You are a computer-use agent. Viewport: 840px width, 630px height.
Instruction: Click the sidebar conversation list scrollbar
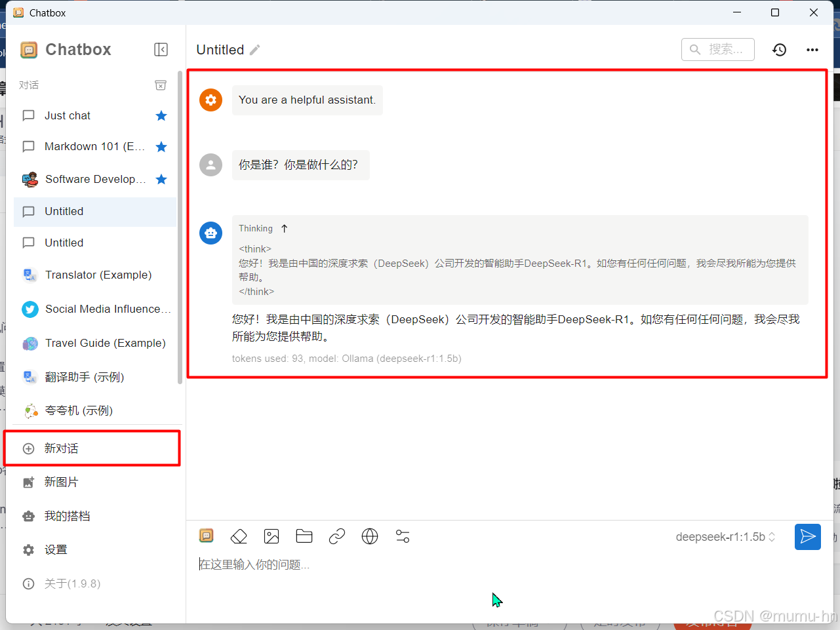pos(180,227)
